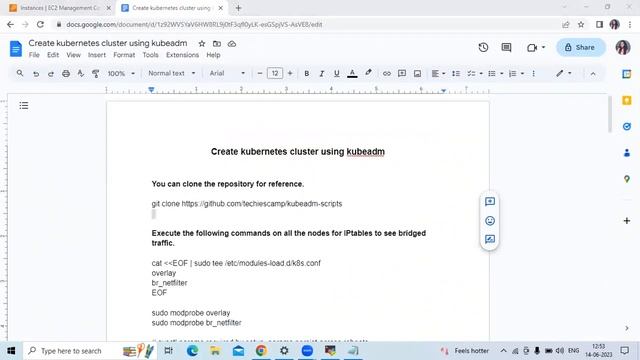Open Google Calendar side panel
This screenshot has width=640, height=360.
627,74
